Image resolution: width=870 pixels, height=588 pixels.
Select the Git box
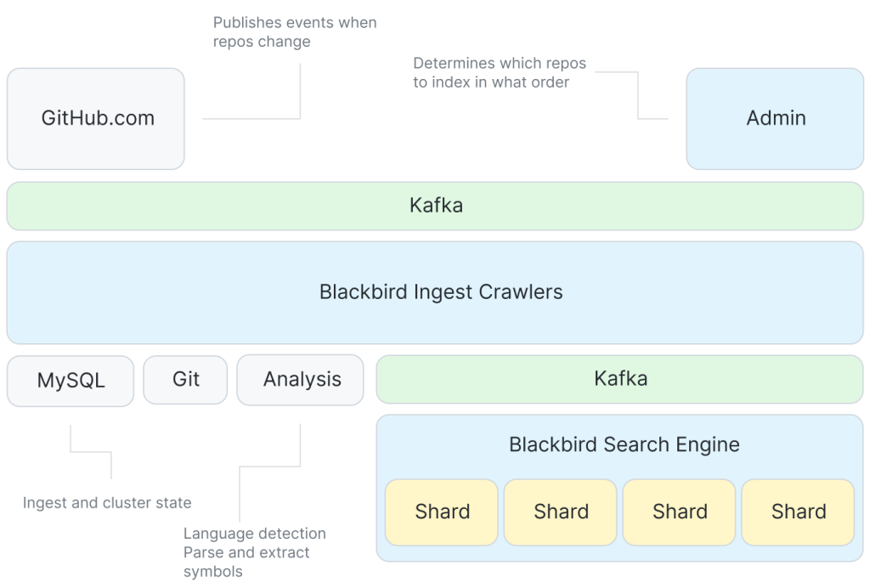pyautogui.click(x=185, y=379)
